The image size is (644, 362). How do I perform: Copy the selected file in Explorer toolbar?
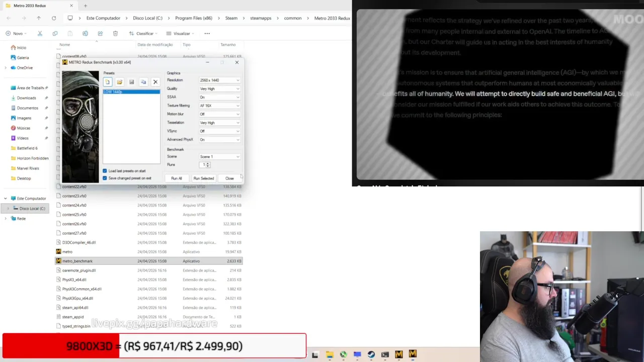(x=55, y=34)
